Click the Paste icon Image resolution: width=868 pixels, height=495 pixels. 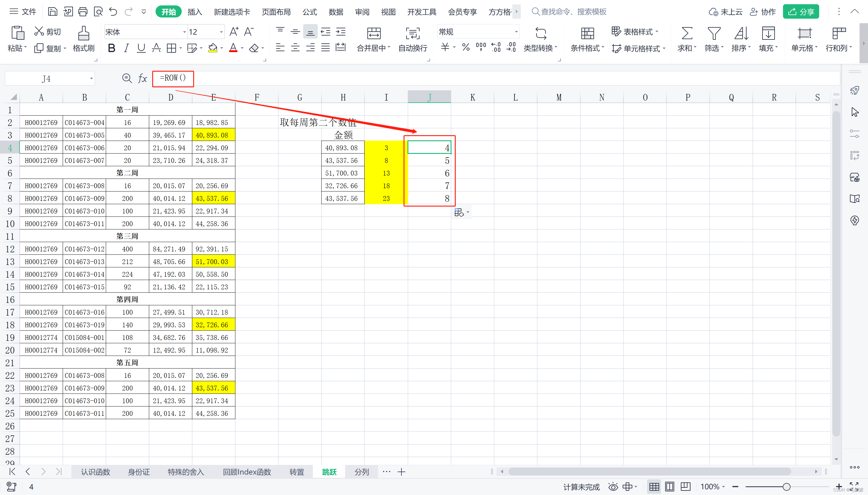pyautogui.click(x=17, y=33)
